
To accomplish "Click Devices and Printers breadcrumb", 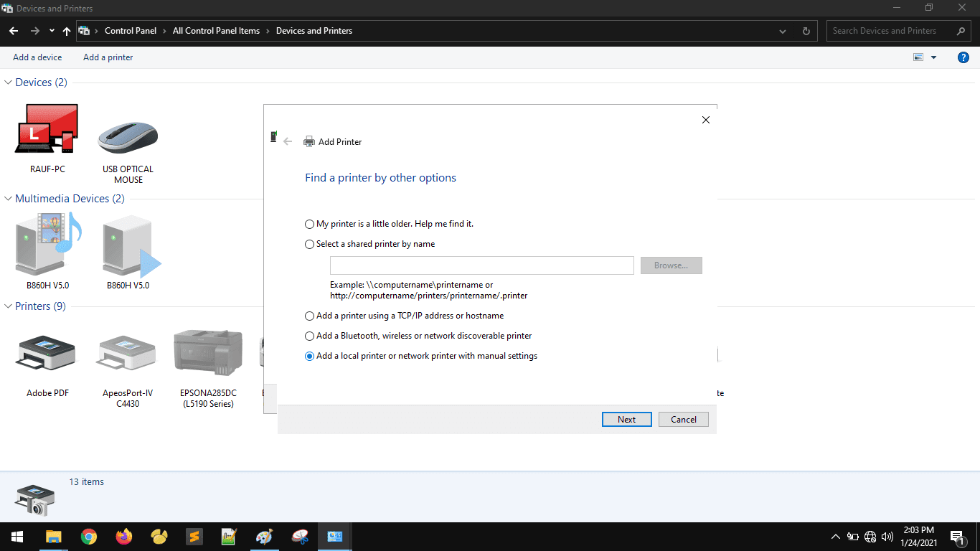I will tap(314, 31).
